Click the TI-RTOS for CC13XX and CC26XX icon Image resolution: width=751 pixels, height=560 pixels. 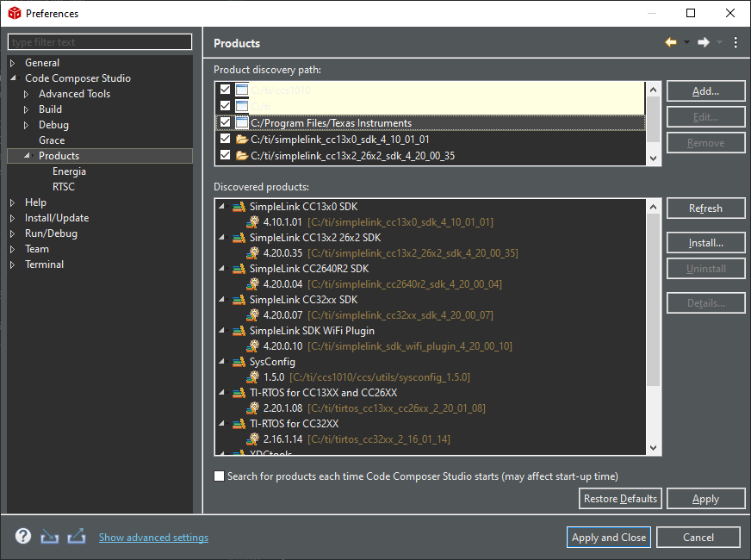pos(239,393)
